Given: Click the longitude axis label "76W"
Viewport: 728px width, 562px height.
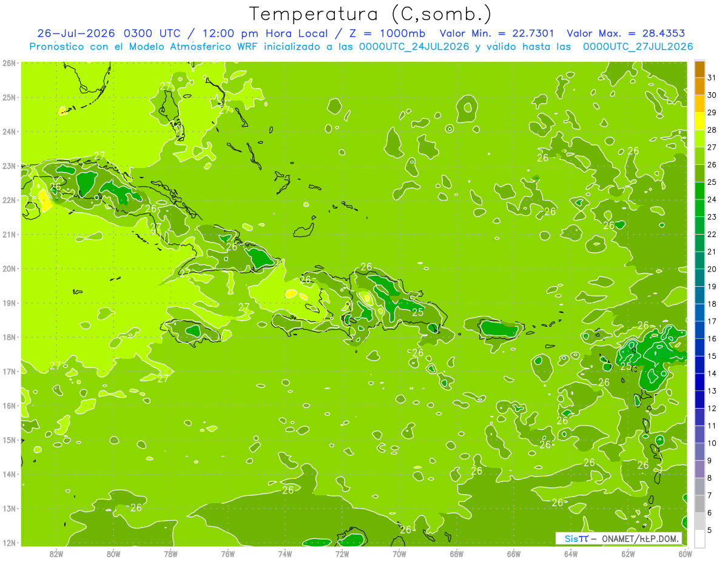Looking at the screenshot, I should (228, 554).
